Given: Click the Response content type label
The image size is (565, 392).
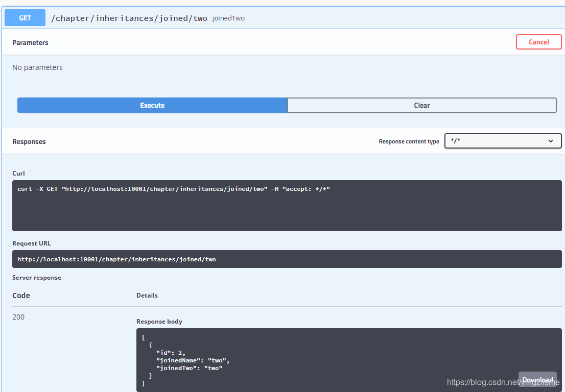Looking at the screenshot, I should [409, 141].
